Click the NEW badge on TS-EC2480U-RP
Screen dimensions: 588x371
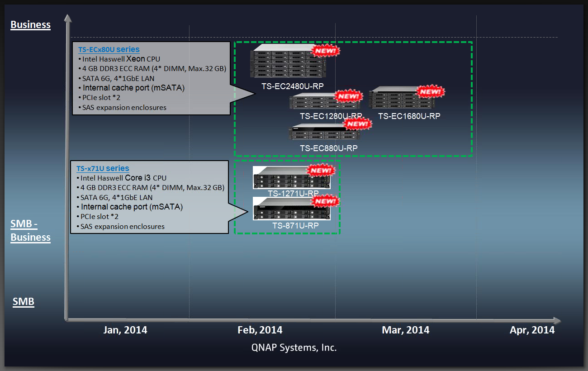(327, 50)
